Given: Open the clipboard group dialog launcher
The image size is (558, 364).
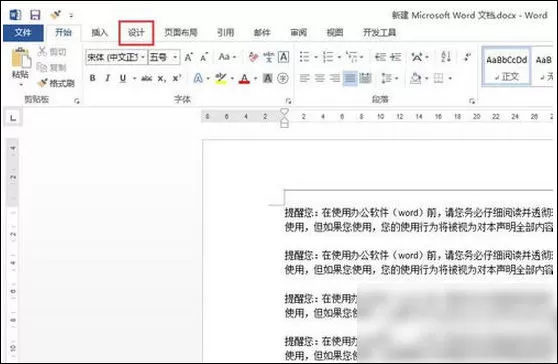Looking at the screenshot, I should (77, 101).
